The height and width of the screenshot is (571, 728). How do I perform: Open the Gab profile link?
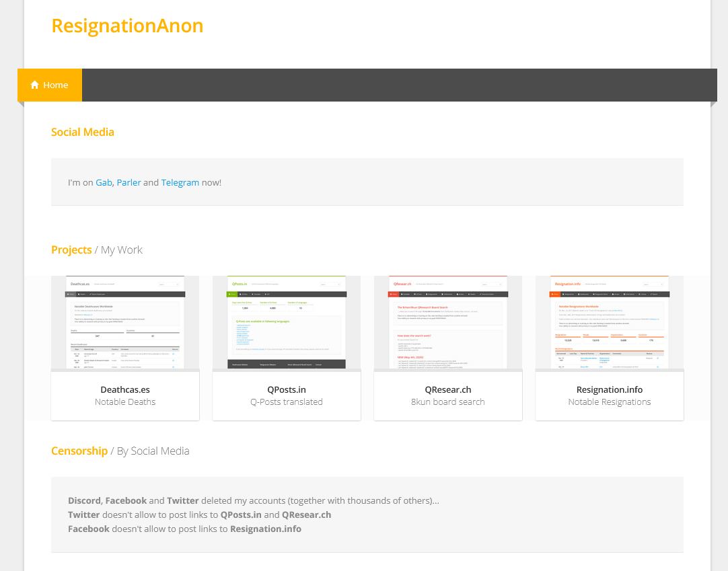point(104,182)
